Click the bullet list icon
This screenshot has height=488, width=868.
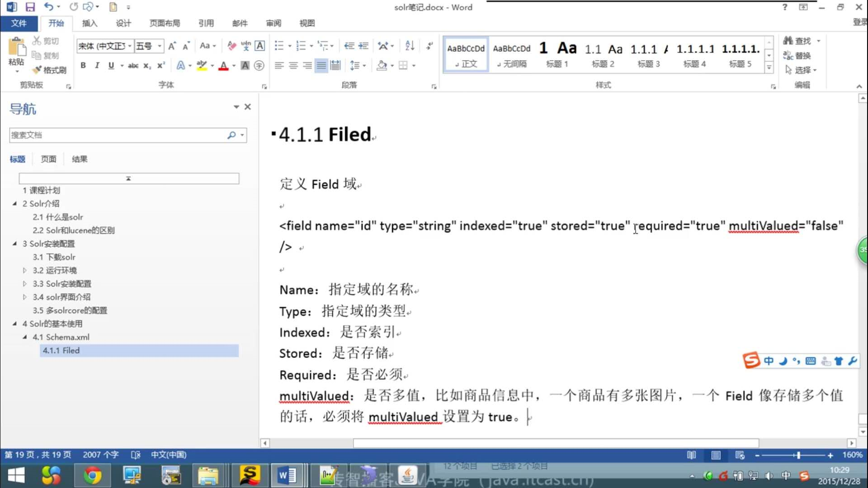[279, 46]
